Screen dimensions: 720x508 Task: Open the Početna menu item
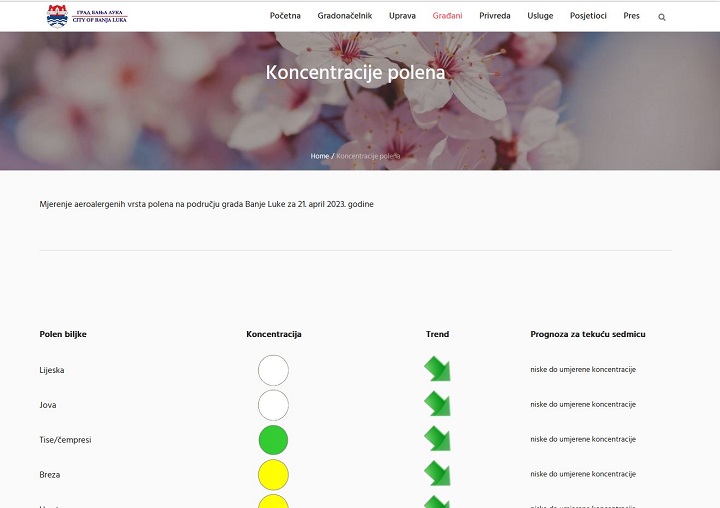coord(285,16)
